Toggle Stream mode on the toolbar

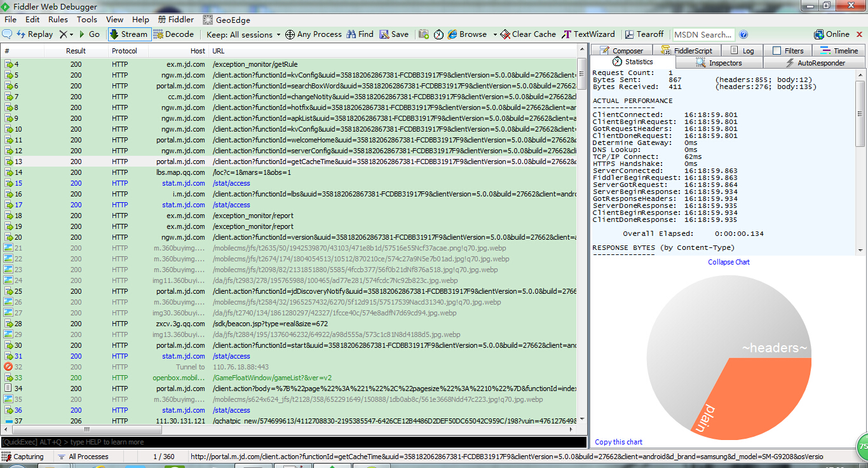(129, 34)
